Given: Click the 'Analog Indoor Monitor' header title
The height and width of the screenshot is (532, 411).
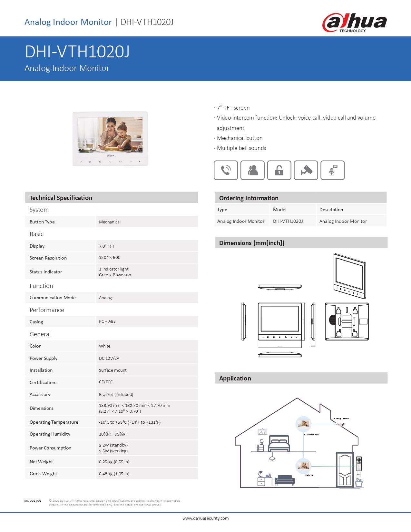Looking at the screenshot, I should tap(68, 22).
